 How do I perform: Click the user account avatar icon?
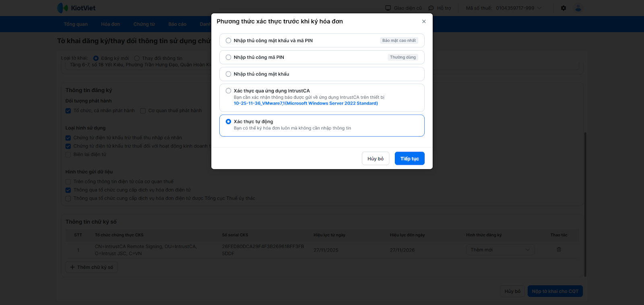pos(578,8)
